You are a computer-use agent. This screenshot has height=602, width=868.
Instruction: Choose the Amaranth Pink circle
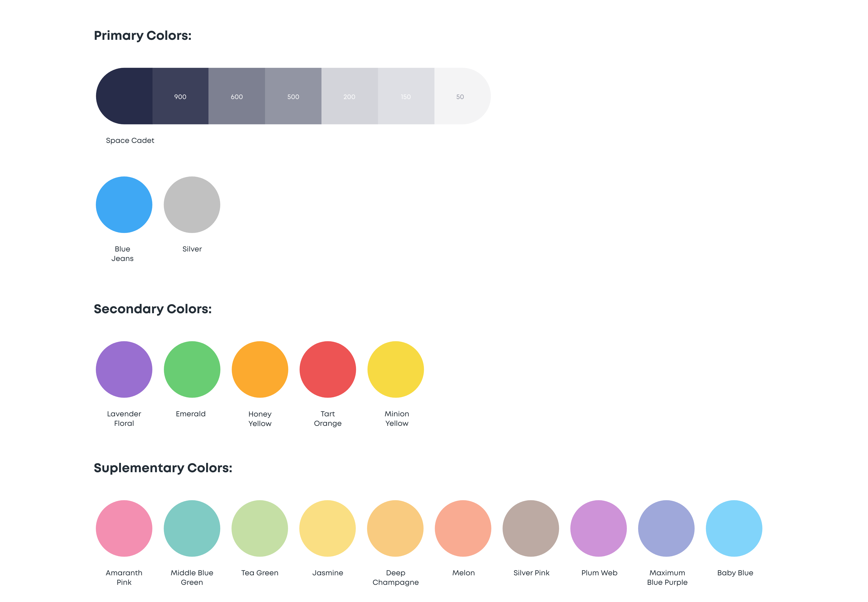[124, 528]
